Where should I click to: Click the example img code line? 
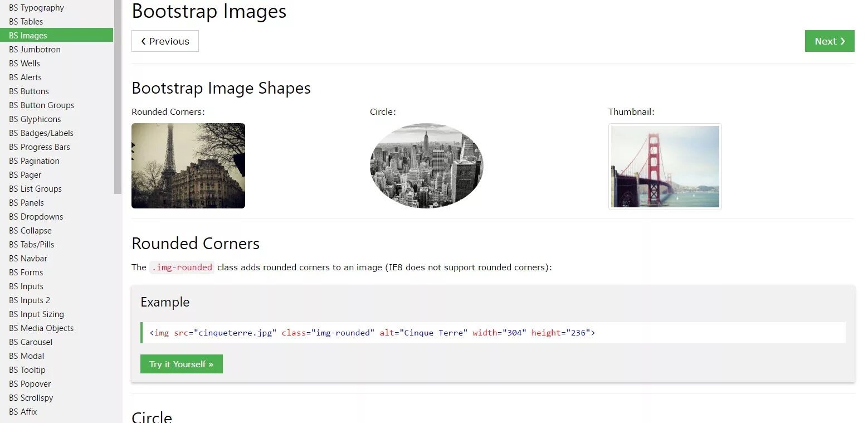click(x=372, y=333)
